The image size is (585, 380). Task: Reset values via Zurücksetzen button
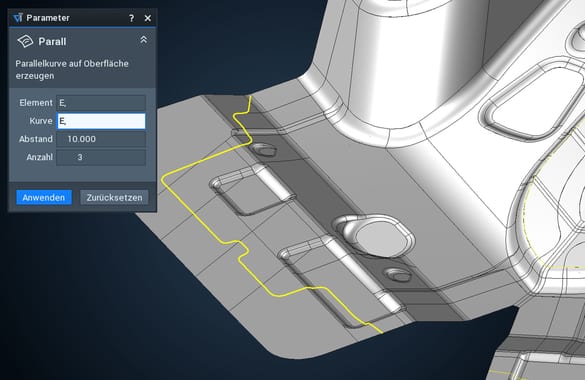(114, 197)
